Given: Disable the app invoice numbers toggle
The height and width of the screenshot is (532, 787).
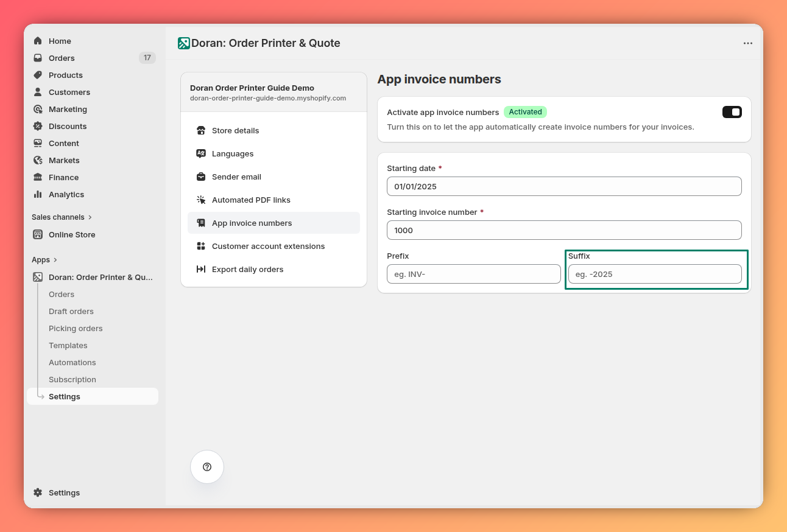Looking at the screenshot, I should click(x=732, y=112).
